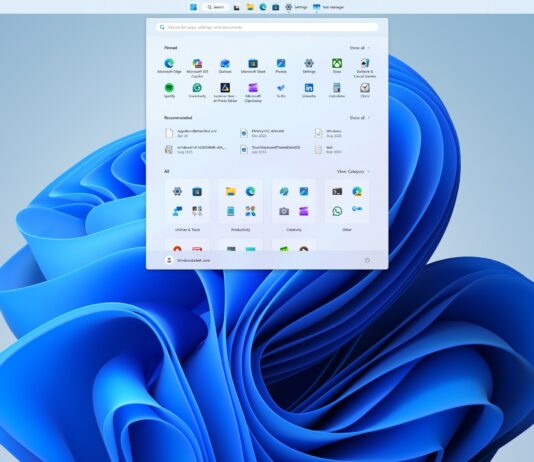This screenshot has height=462, width=534.
Task: Open Solitaire & Casual Games
Action: click(x=365, y=68)
